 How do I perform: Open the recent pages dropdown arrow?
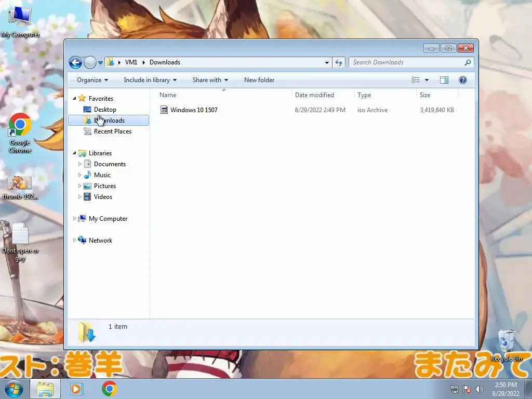pyautogui.click(x=100, y=63)
